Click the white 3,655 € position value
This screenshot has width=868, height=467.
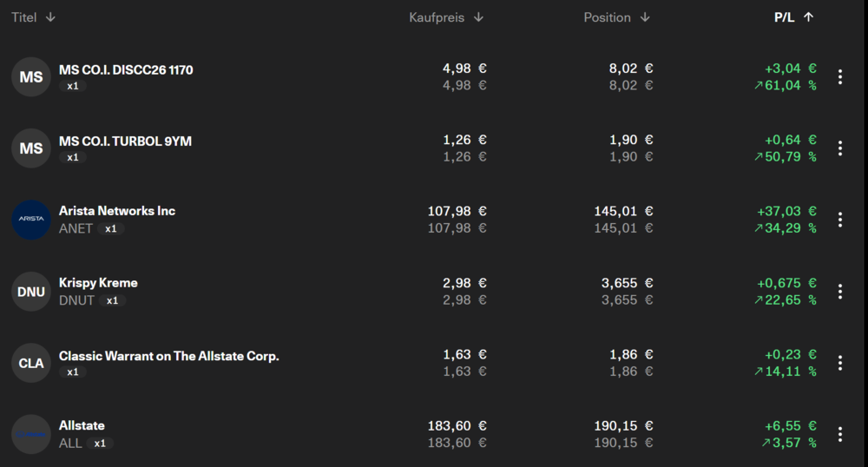point(628,283)
